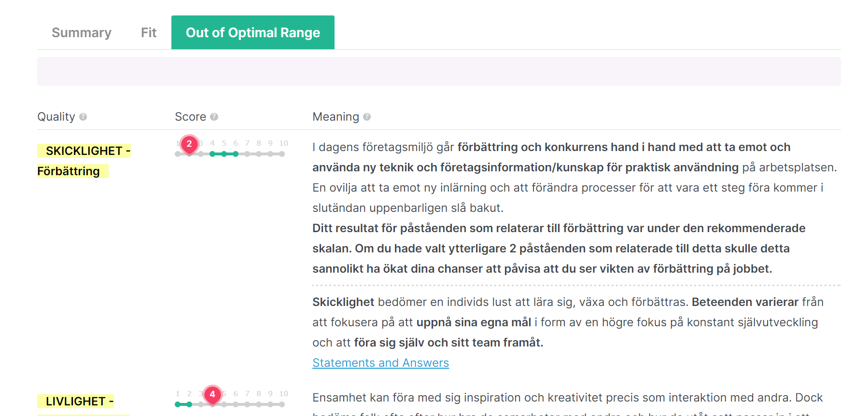This screenshot has width=868, height=416.
Task: Click point 10 on the Förbättring score scale
Action: pos(282,154)
